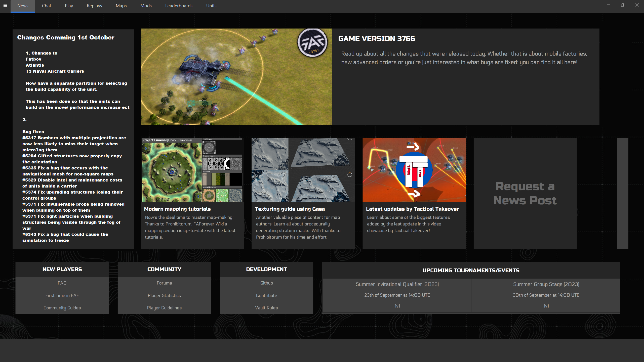The image size is (644, 362).
Task: Click the NEW PLAYERS section header
Action: click(x=62, y=269)
